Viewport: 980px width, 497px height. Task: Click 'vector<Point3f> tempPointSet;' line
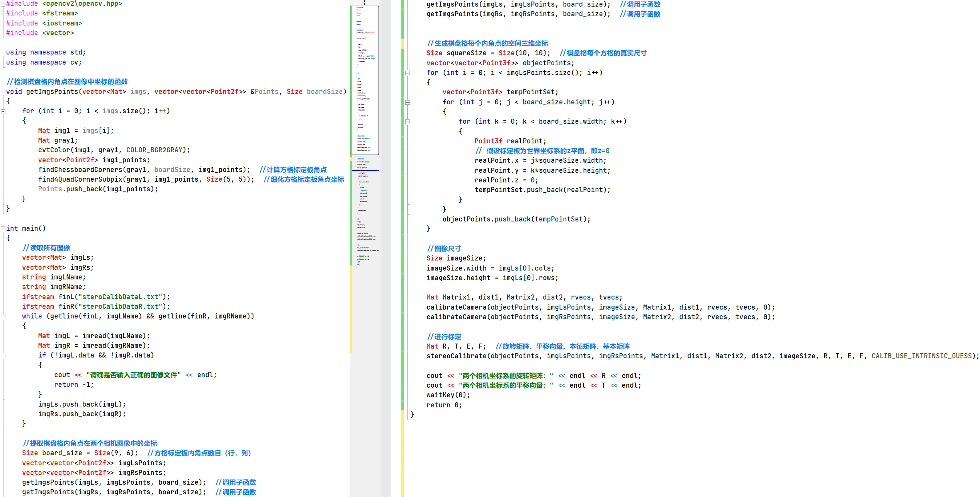click(500, 92)
